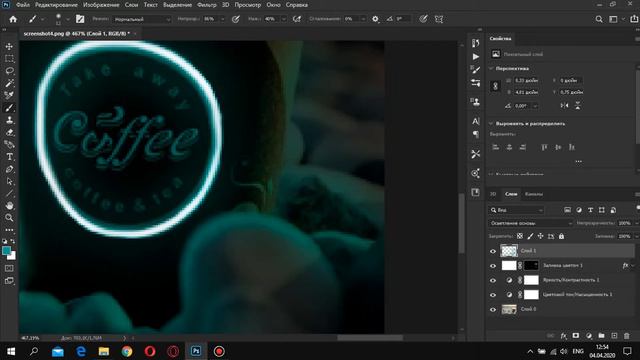The width and height of the screenshot is (640, 360).
Task: Change screen mode icon at toolbar bottom
Action: 9,281
